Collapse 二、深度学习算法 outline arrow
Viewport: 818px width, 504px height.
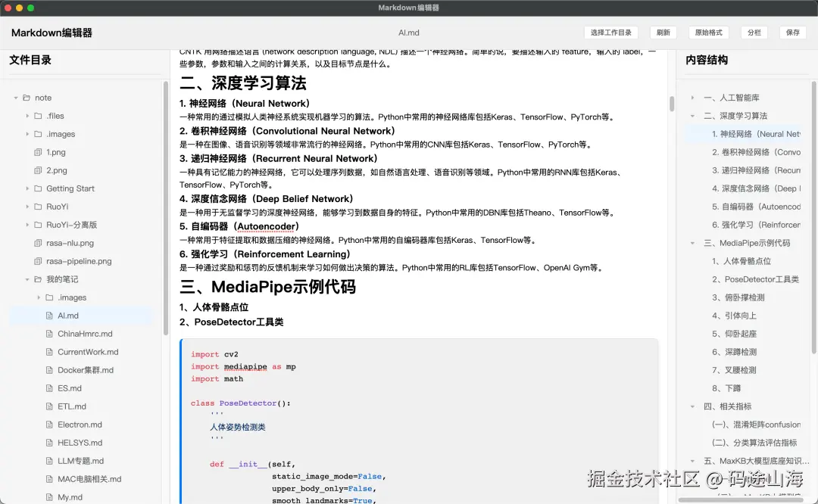[693, 116]
